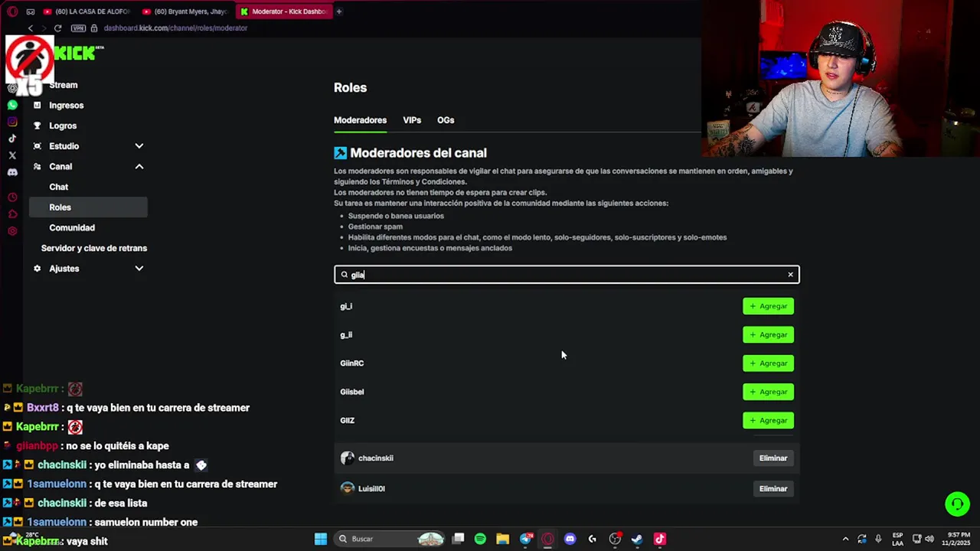The width and height of the screenshot is (980, 551).
Task: Open TikTok from the Opera sidebar
Action: [x=12, y=139]
